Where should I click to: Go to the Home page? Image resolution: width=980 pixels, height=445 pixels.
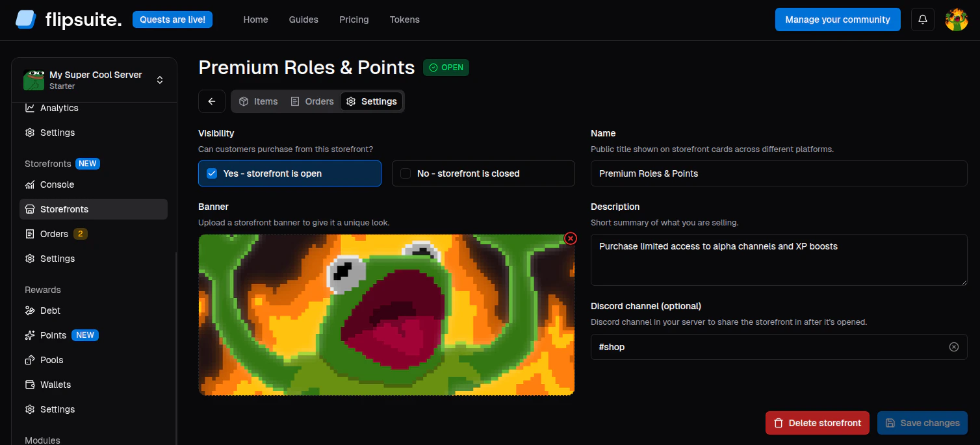click(255, 19)
